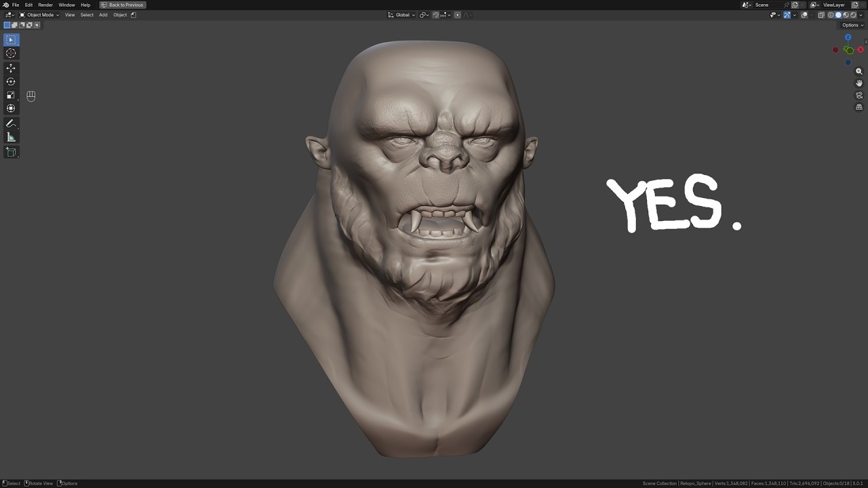Image resolution: width=868 pixels, height=488 pixels.
Task: Open the Edit menu
Action: coord(28,5)
